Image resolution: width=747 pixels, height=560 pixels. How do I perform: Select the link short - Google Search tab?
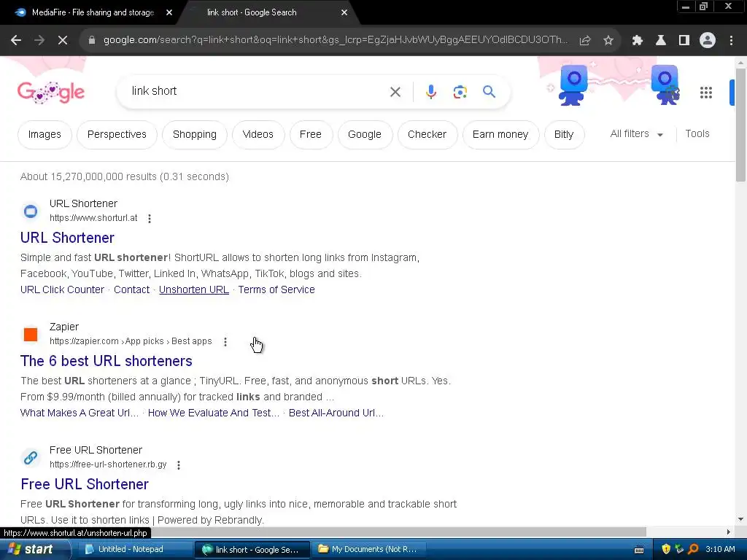coord(252,12)
